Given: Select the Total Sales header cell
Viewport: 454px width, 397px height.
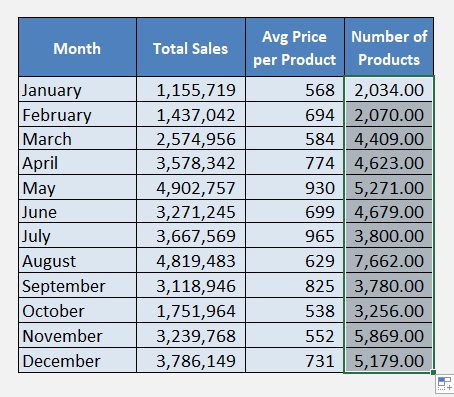Looking at the screenshot, I should click(x=191, y=47).
